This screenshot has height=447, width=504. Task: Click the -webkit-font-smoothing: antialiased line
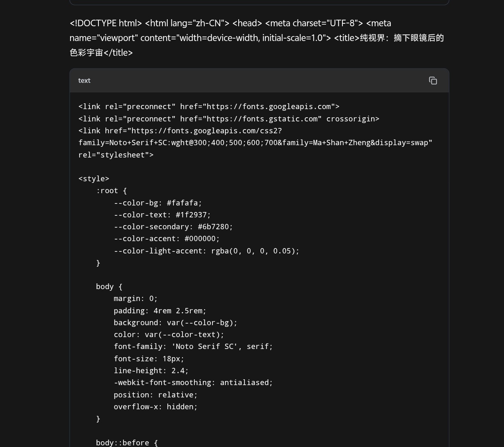(193, 383)
